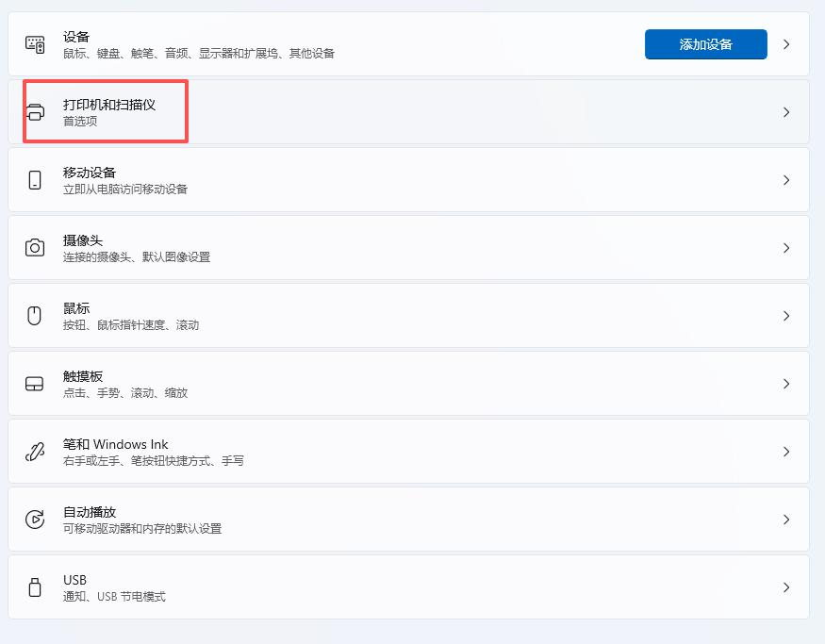Expand the 摄像头 row chevron
This screenshot has height=644, width=825.
coord(786,248)
